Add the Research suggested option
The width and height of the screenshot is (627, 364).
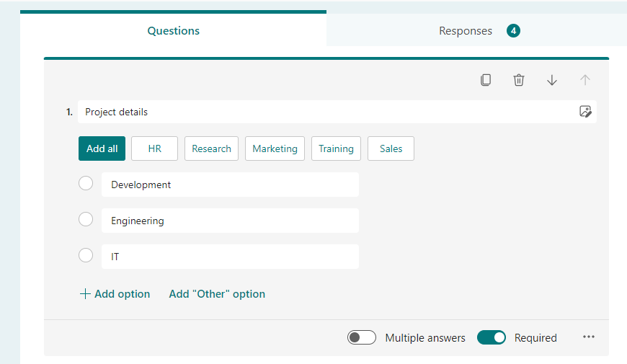(212, 148)
